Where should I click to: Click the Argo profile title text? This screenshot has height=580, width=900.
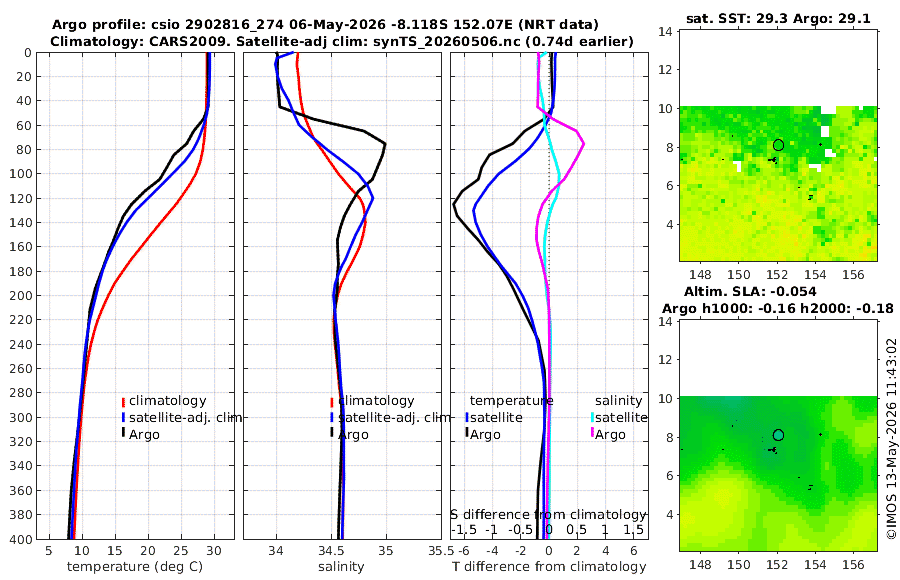(x=325, y=25)
